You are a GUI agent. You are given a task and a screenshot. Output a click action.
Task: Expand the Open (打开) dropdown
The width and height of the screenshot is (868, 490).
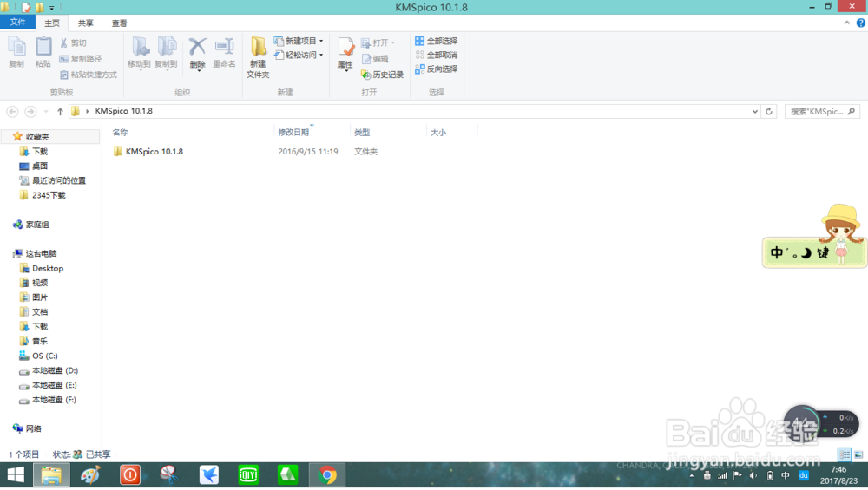[393, 42]
